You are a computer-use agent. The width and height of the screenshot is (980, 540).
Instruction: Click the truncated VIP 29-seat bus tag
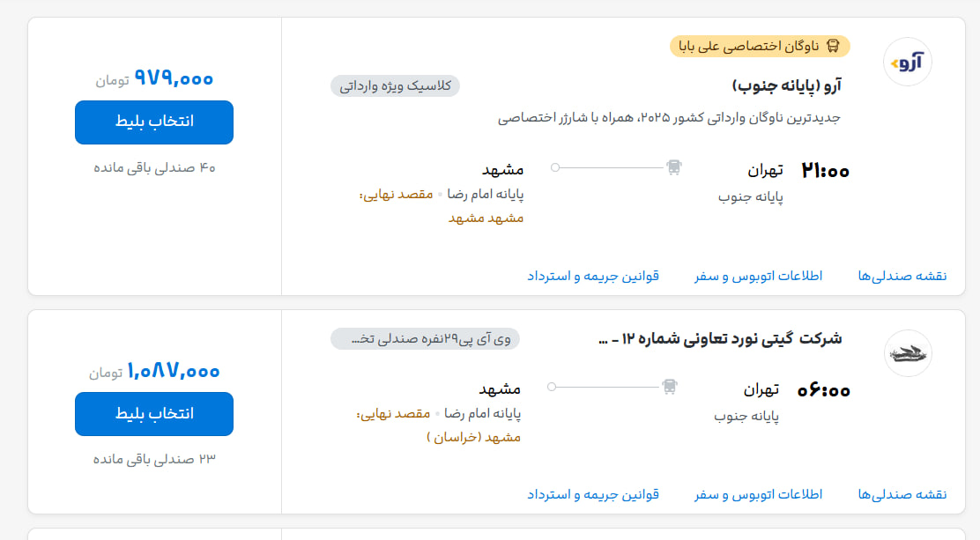425,339
